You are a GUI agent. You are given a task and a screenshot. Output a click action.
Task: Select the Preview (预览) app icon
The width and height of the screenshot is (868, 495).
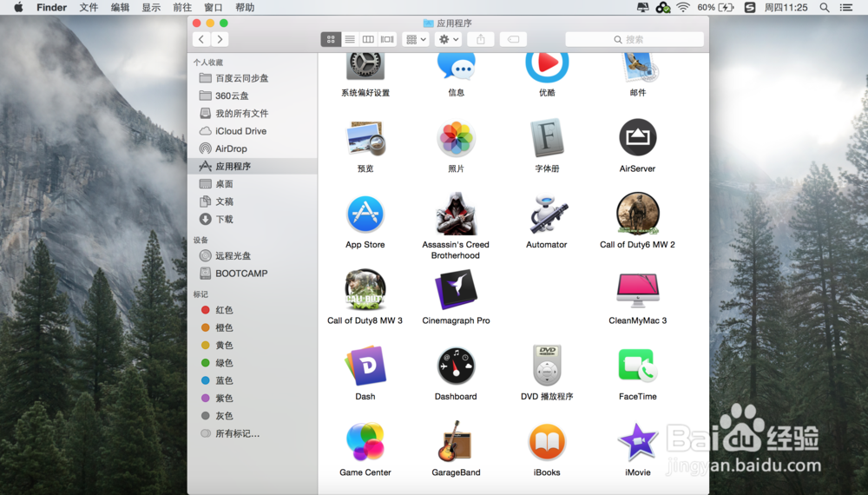click(x=365, y=138)
